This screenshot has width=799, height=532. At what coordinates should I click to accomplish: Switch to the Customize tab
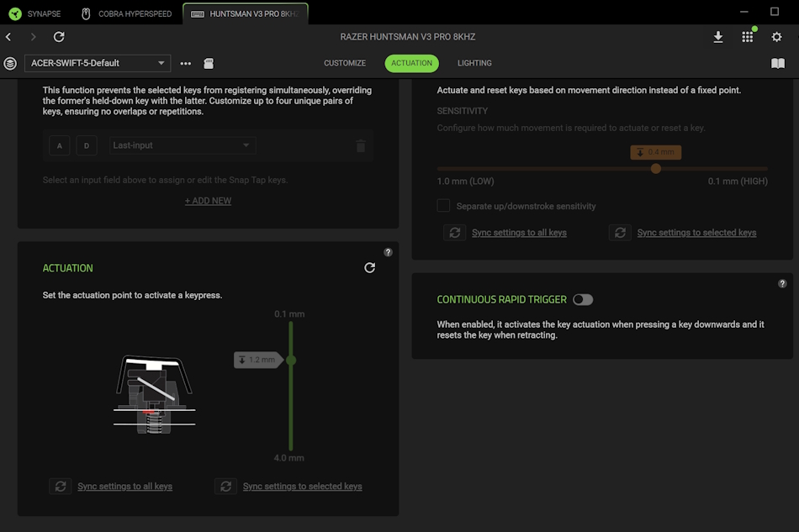pyautogui.click(x=345, y=63)
